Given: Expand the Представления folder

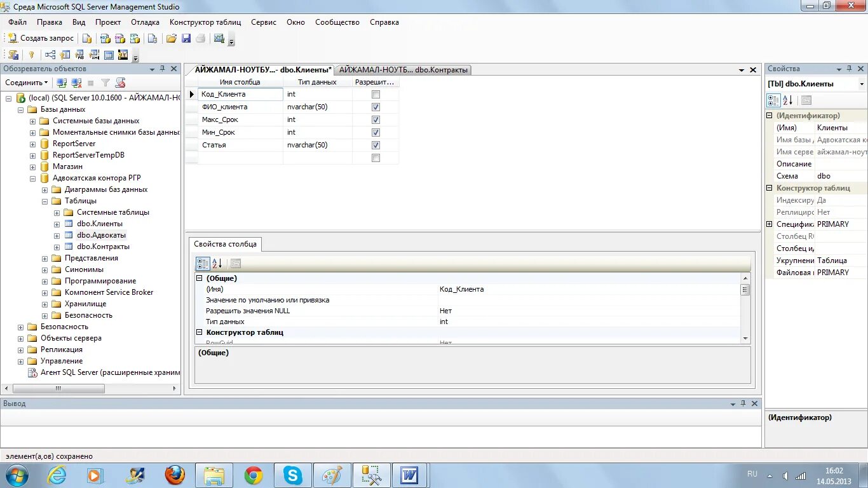Looking at the screenshot, I should click(45, 258).
